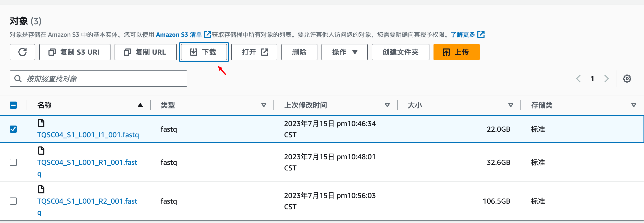Go to previous page arrow
This screenshot has height=223, width=644.
click(578, 79)
